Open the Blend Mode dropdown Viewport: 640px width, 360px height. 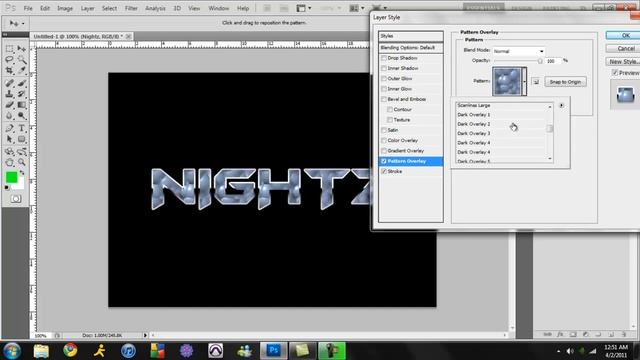coord(519,51)
